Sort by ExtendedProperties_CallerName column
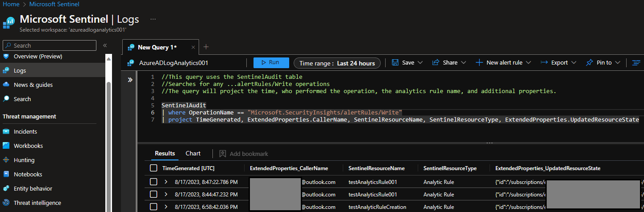This screenshot has height=212, width=644. coord(289,168)
